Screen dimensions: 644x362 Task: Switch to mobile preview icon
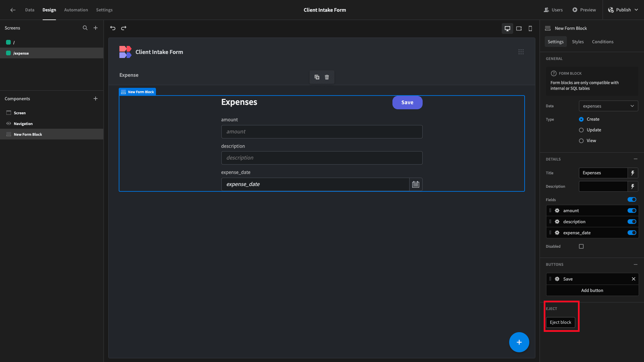tap(530, 28)
